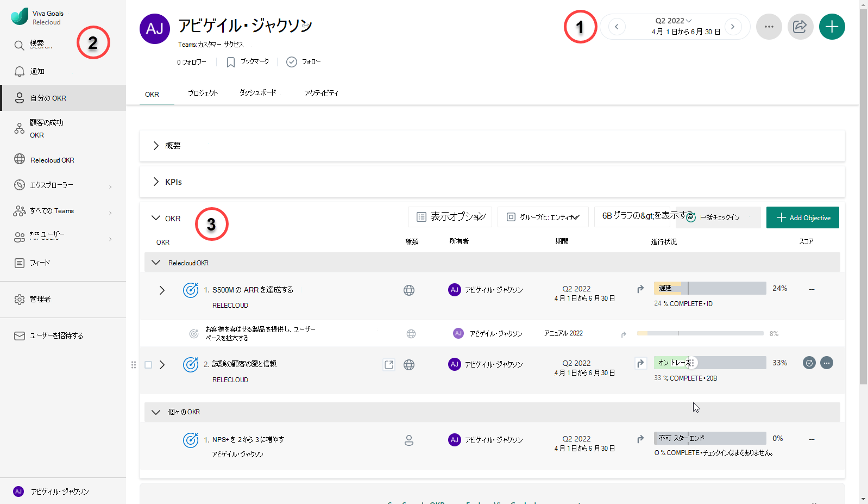Open notifications bell icon
Screen dimensions: 868x504
coord(19,71)
